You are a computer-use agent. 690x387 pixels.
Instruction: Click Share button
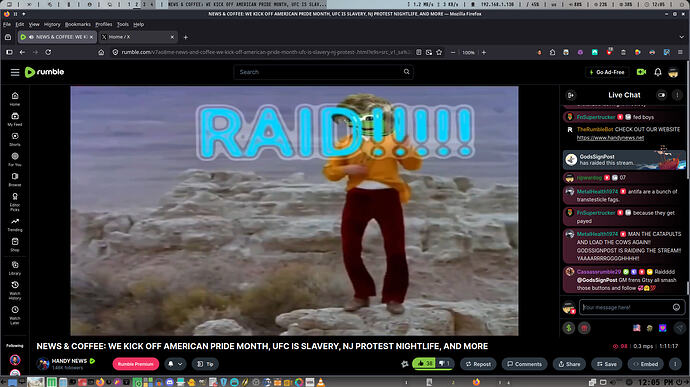click(x=569, y=364)
